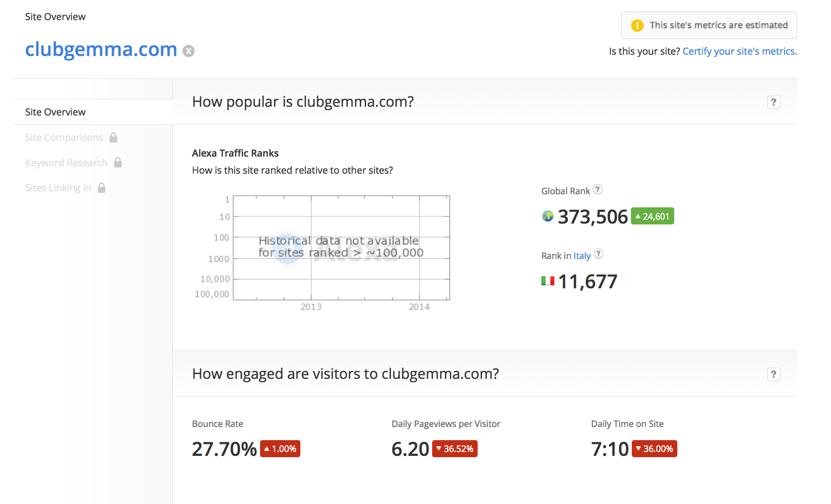
Task: Click the clubgemma.com site title
Action: click(x=101, y=49)
